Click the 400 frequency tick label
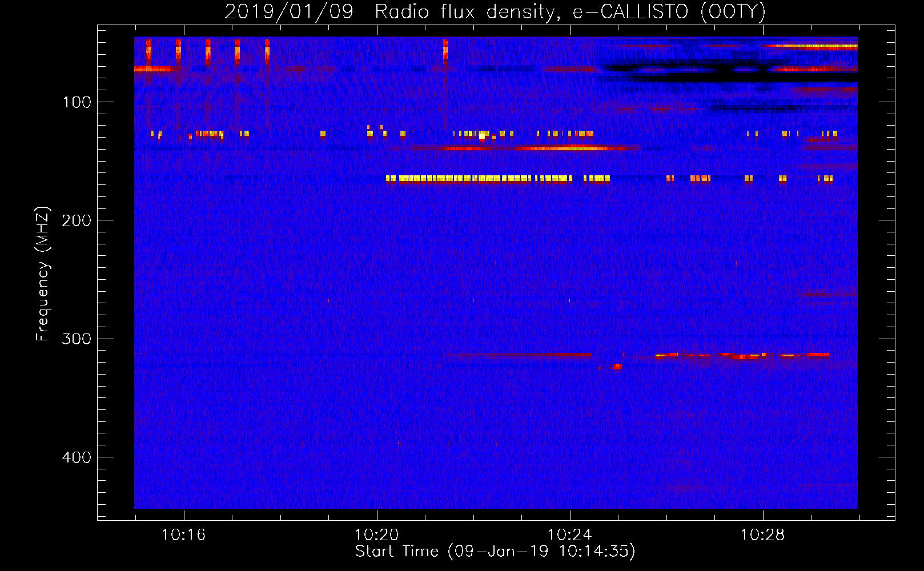This screenshot has width=924, height=571. pyautogui.click(x=77, y=457)
